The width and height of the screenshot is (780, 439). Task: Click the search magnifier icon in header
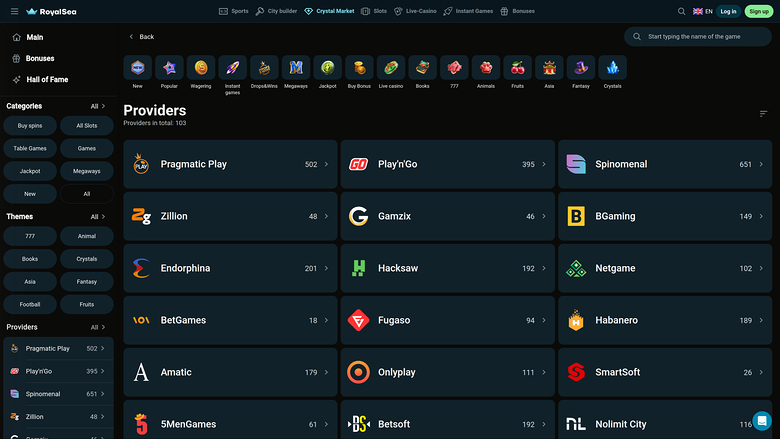(682, 11)
